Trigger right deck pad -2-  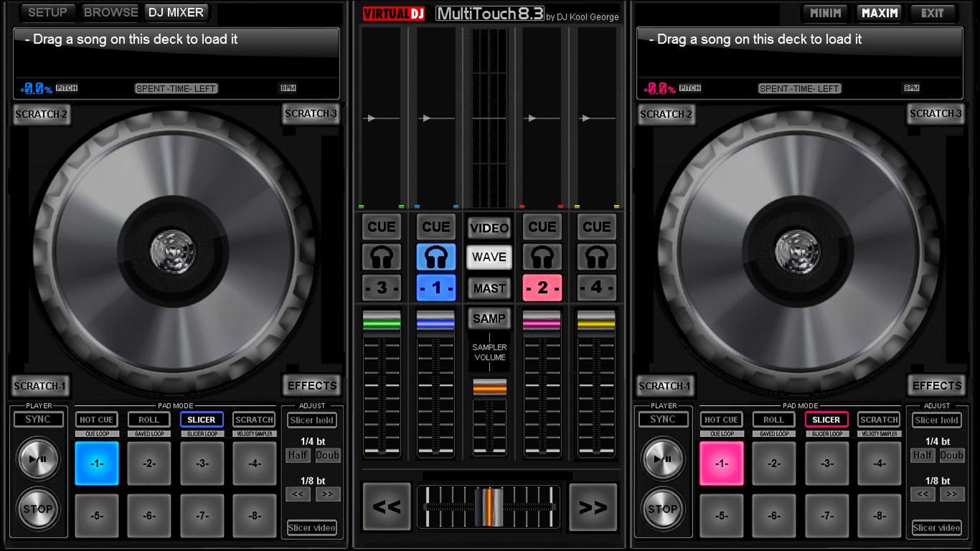pos(774,463)
